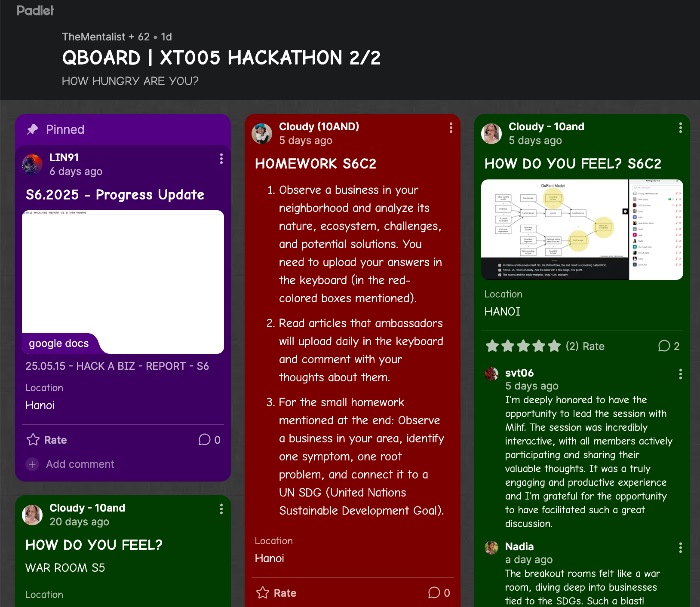Open comments bubble on the LIN91 post
Screen dimensions: 700x607
point(204,440)
